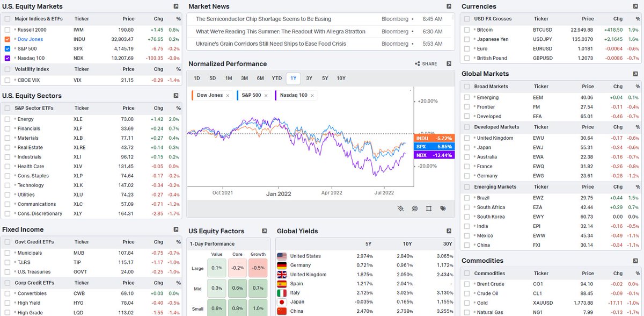
Task: Click the United States flag icon
Action: [282, 256]
